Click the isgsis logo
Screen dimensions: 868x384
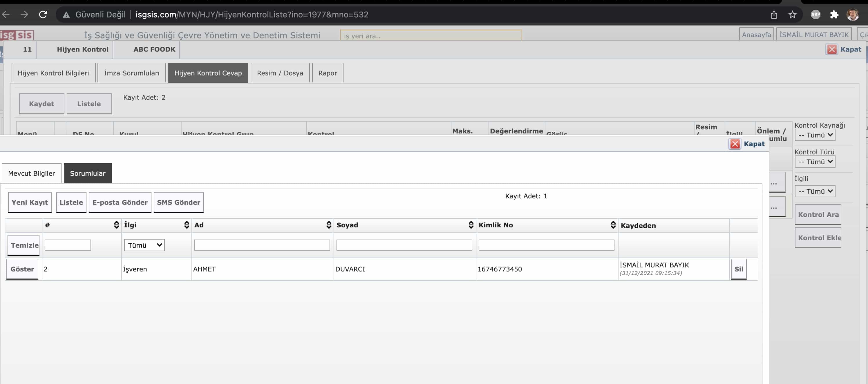(x=17, y=35)
